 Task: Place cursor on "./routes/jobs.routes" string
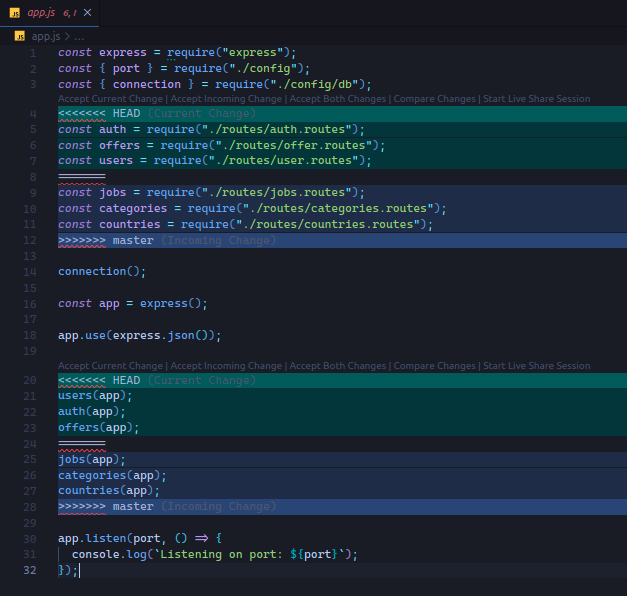[x=276, y=193]
